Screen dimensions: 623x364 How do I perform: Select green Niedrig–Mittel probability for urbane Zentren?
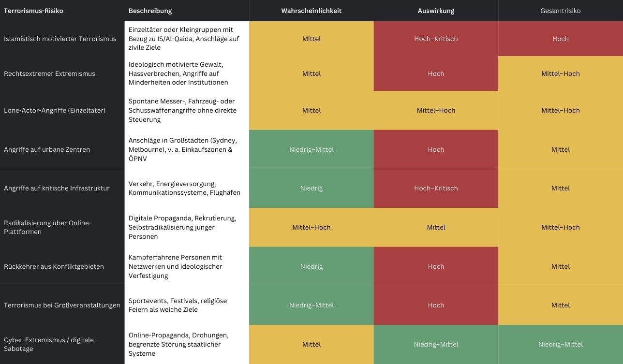(311, 149)
